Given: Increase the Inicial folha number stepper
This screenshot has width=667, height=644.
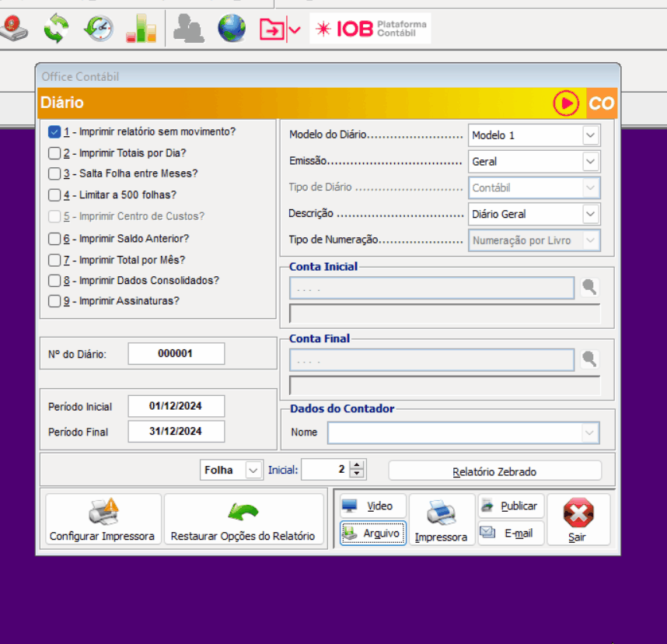Looking at the screenshot, I should pos(357,466).
